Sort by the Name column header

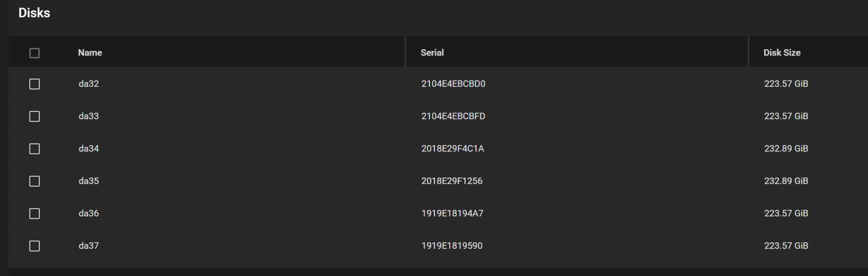[90, 53]
